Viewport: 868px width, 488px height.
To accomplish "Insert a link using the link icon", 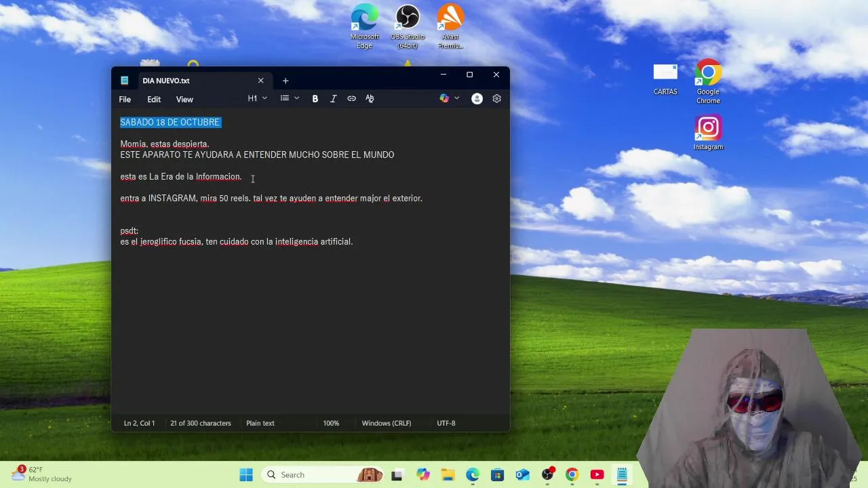I will pyautogui.click(x=351, y=98).
